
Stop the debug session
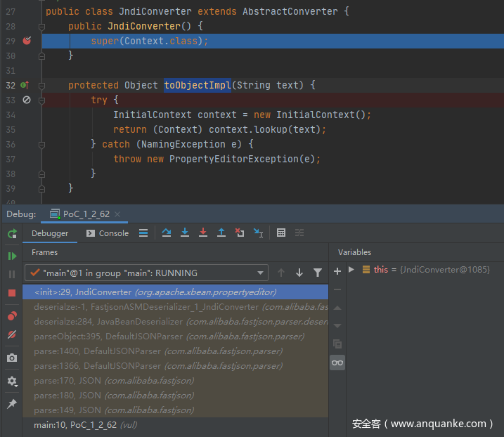12,293
